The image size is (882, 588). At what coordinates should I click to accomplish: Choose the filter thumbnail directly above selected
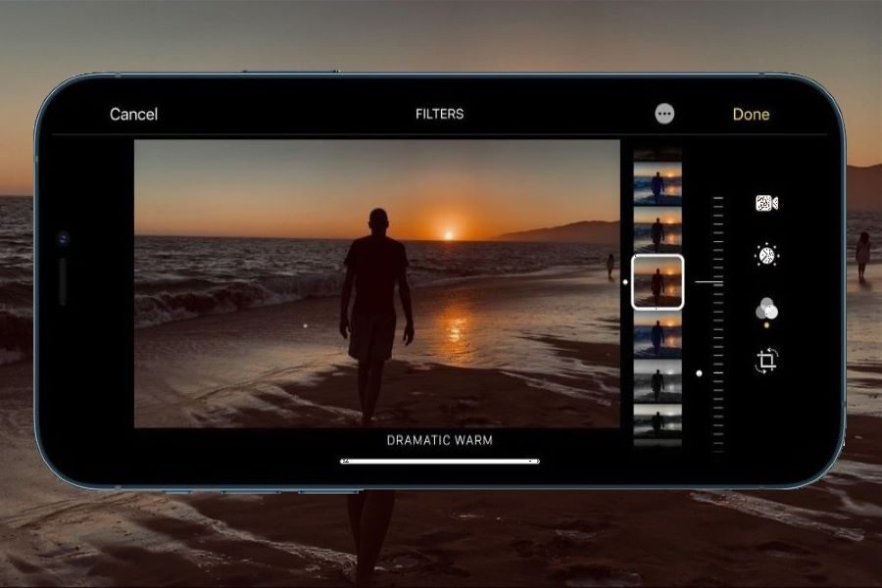(658, 229)
